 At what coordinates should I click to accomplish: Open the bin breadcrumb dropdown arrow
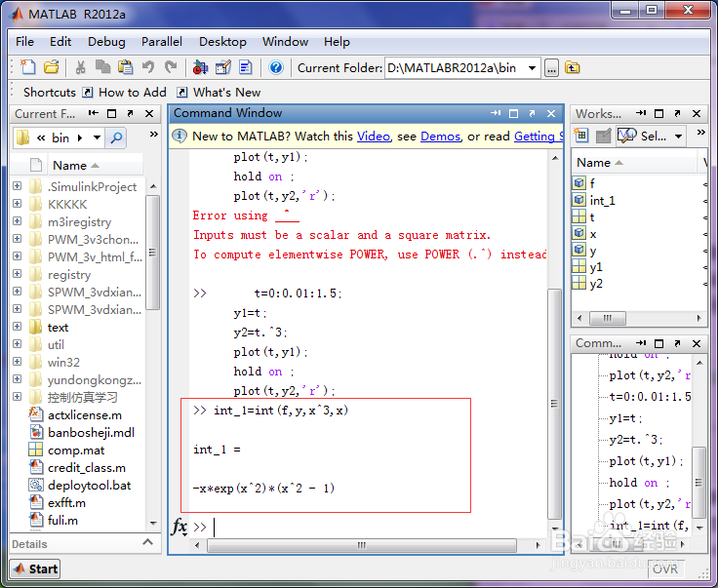pos(97,137)
